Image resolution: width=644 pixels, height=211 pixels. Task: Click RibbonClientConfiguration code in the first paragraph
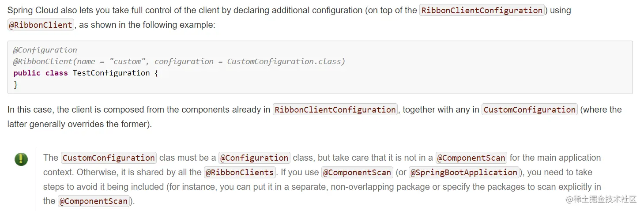(x=482, y=11)
